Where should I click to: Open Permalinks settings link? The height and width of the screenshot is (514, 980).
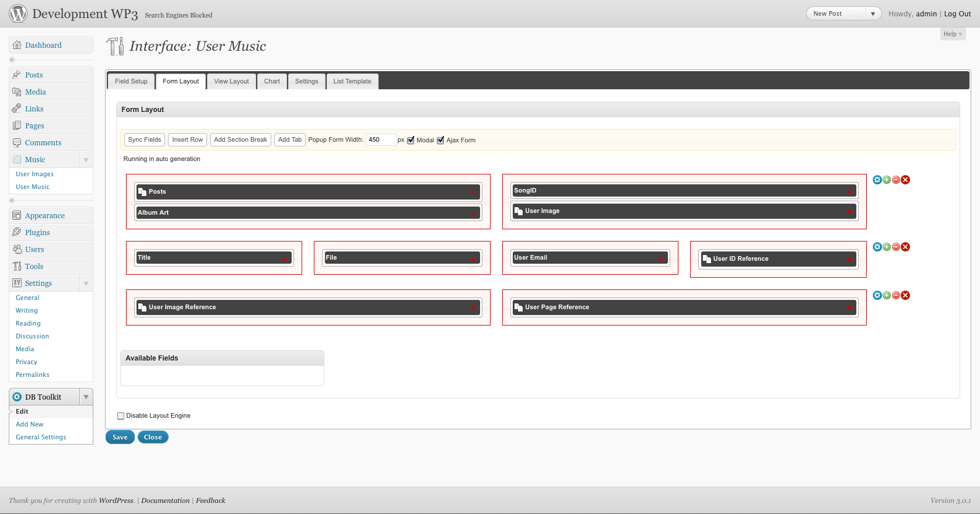coord(33,375)
